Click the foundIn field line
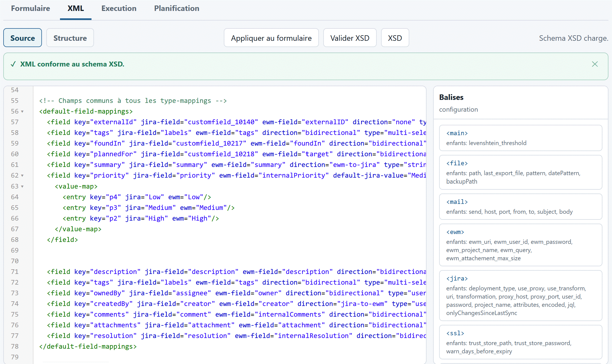Image resolution: width=612 pixels, height=364 pixels. [x=236, y=143]
